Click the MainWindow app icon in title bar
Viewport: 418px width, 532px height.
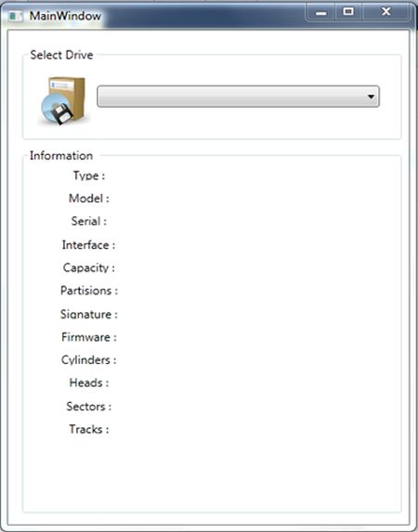click(15, 17)
